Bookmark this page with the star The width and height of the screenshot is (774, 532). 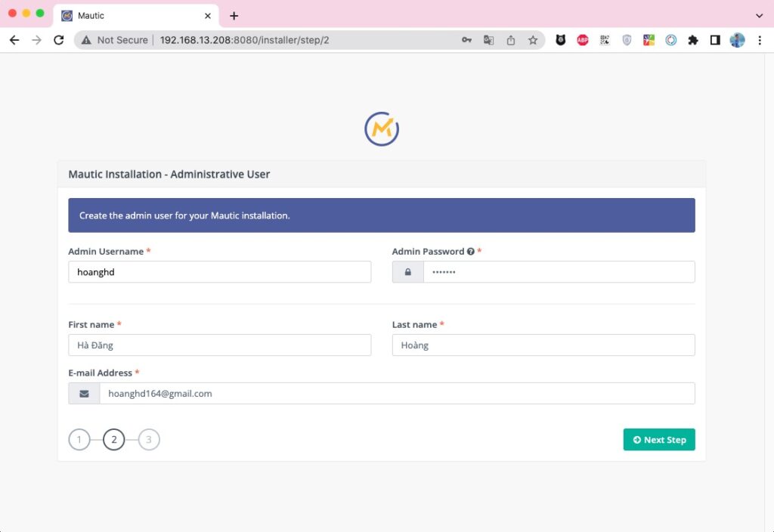(x=533, y=40)
